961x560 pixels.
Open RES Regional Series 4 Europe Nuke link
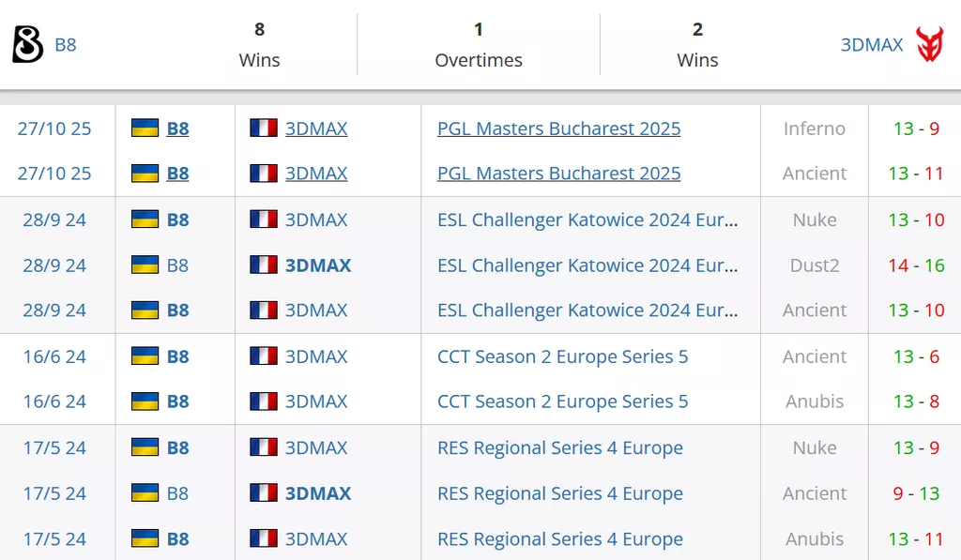tap(559, 447)
